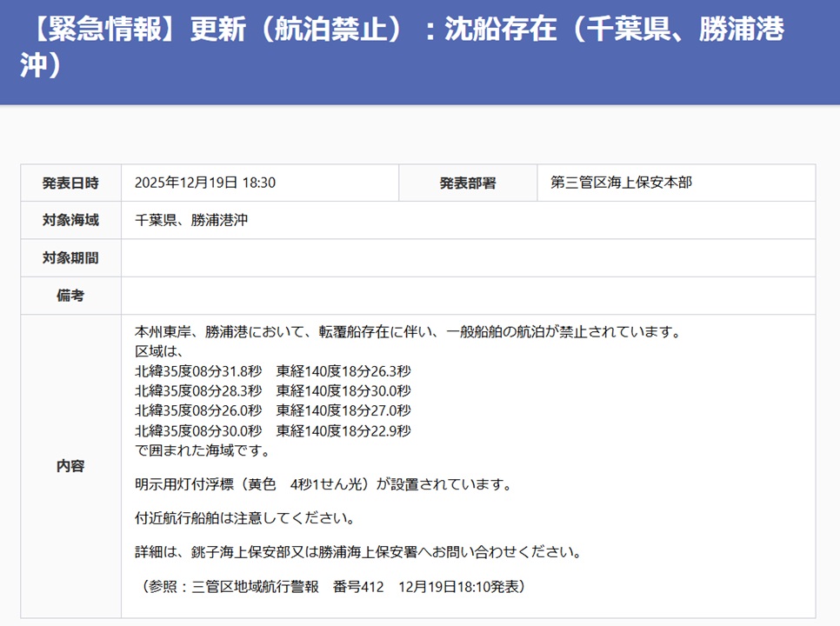Click the empty 備考 value cell

coord(468,296)
